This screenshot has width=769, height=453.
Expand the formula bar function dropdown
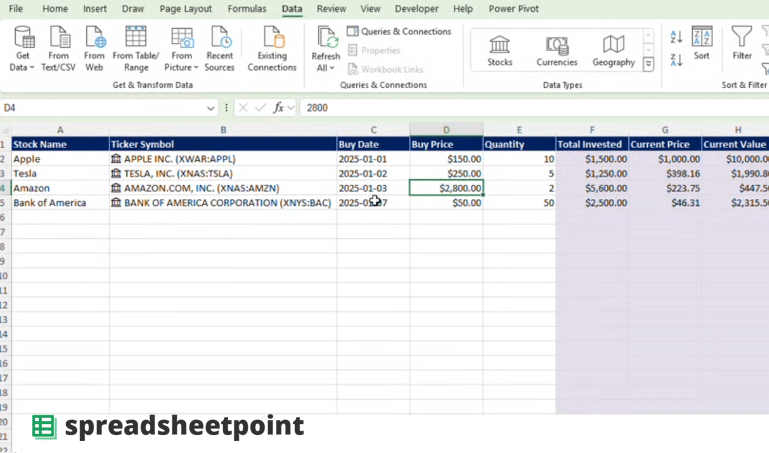pos(291,108)
